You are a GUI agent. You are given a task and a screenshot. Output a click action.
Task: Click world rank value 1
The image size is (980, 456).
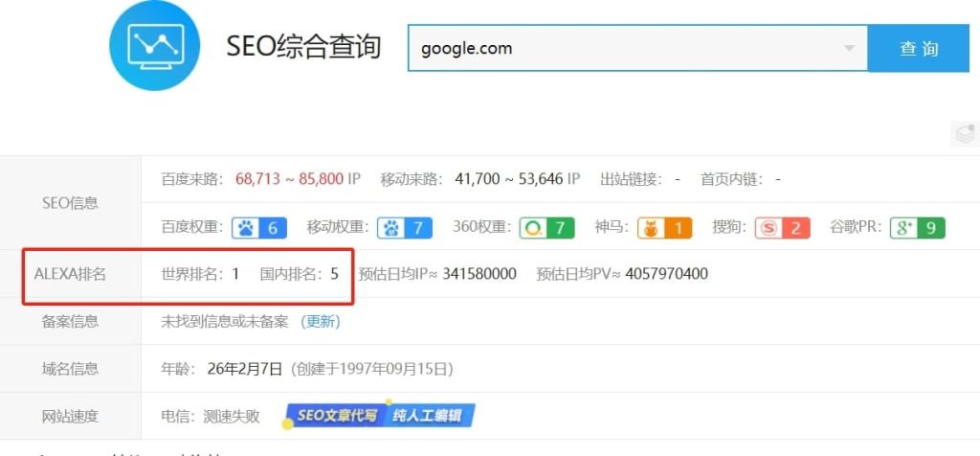pos(235,273)
